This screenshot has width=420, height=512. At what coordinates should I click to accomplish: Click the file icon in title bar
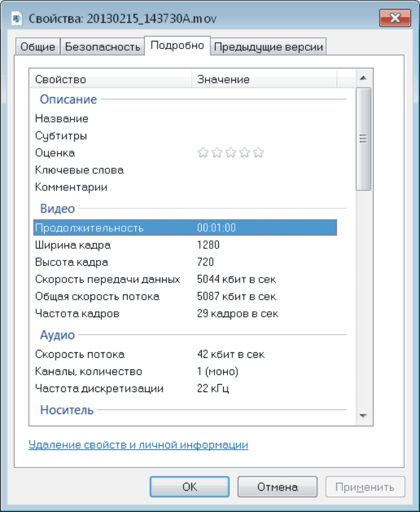coord(17,18)
